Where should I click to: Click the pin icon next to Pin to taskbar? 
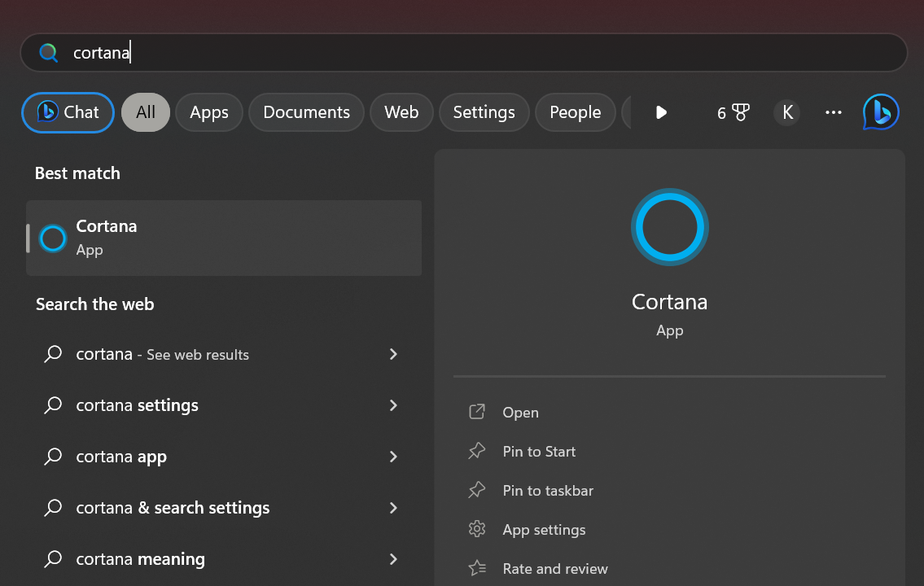click(x=477, y=490)
